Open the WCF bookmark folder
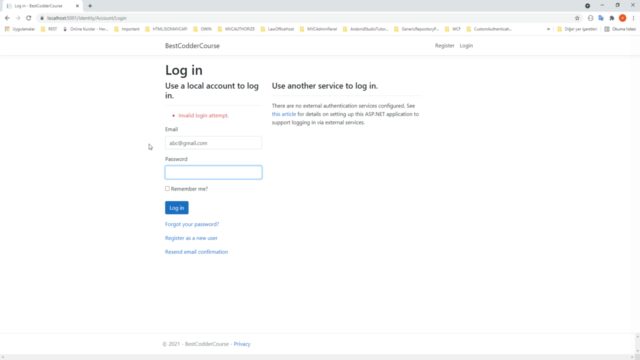The height and width of the screenshot is (360, 640). click(453, 29)
